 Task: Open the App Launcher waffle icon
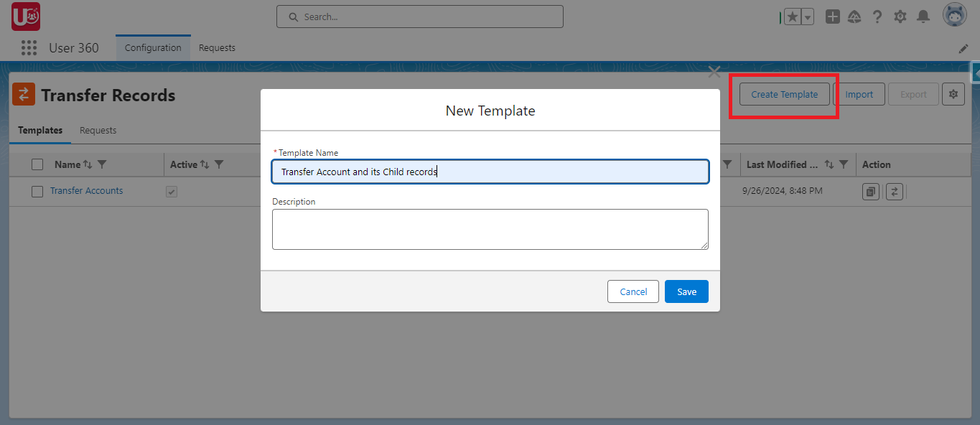coord(29,48)
